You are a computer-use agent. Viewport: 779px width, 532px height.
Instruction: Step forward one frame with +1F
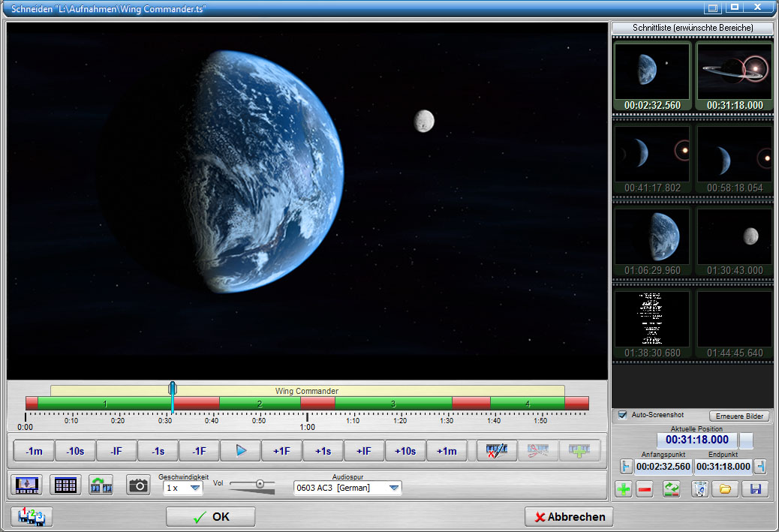pyautogui.click(x=281, y=451)
